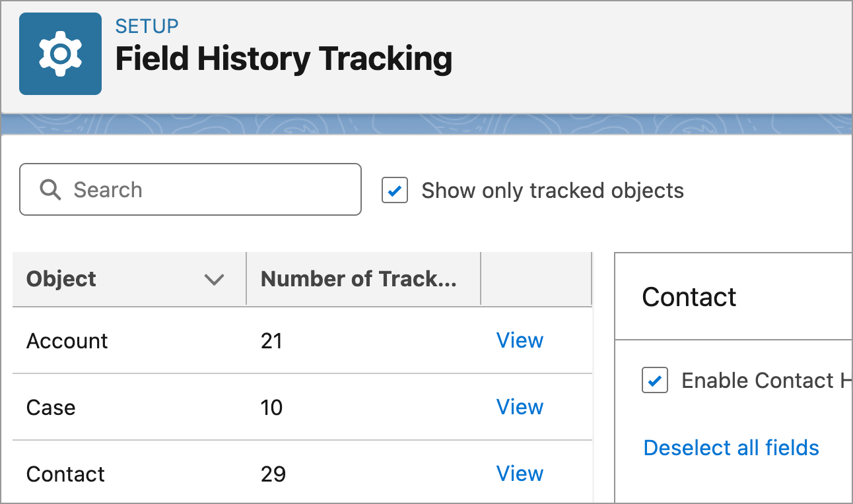
Task: Select the Case row in the table
Action: coord(50,407)
